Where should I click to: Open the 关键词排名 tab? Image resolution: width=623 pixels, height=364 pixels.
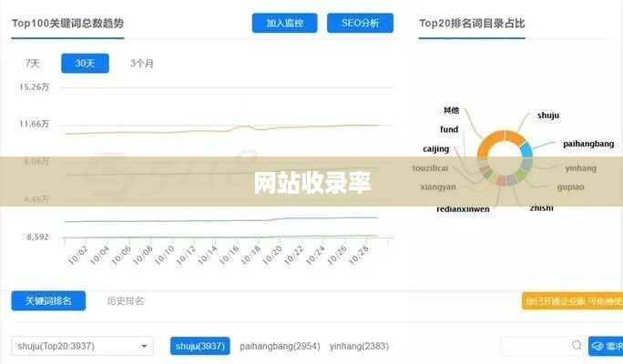48,301
